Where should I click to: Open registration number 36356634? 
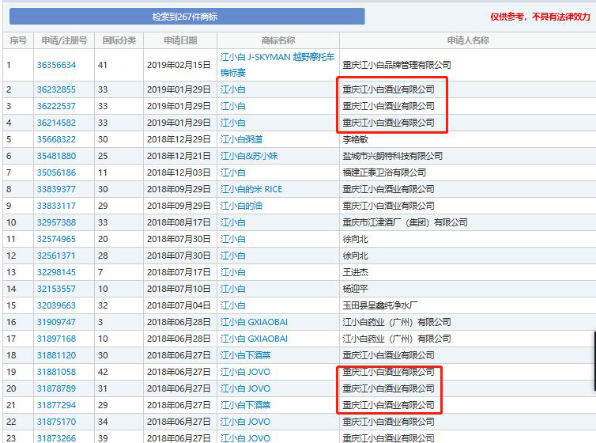(56, 65)
